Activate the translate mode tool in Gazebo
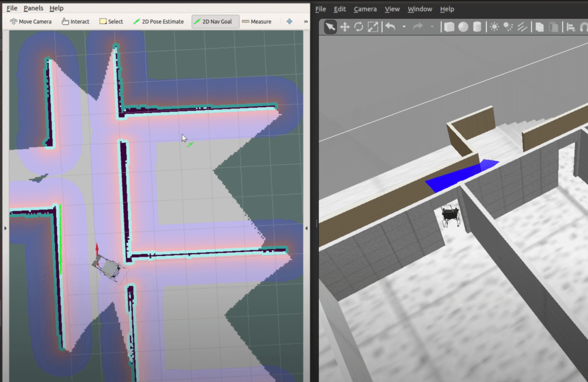588x382 pixels. click(x=345, y=27)
